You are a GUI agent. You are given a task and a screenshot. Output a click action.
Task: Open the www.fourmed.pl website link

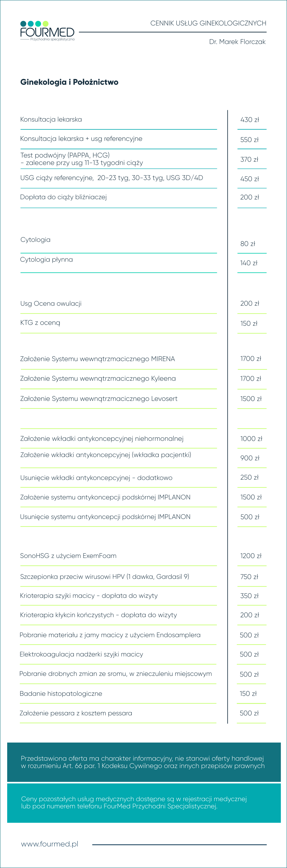click(50, 844)
